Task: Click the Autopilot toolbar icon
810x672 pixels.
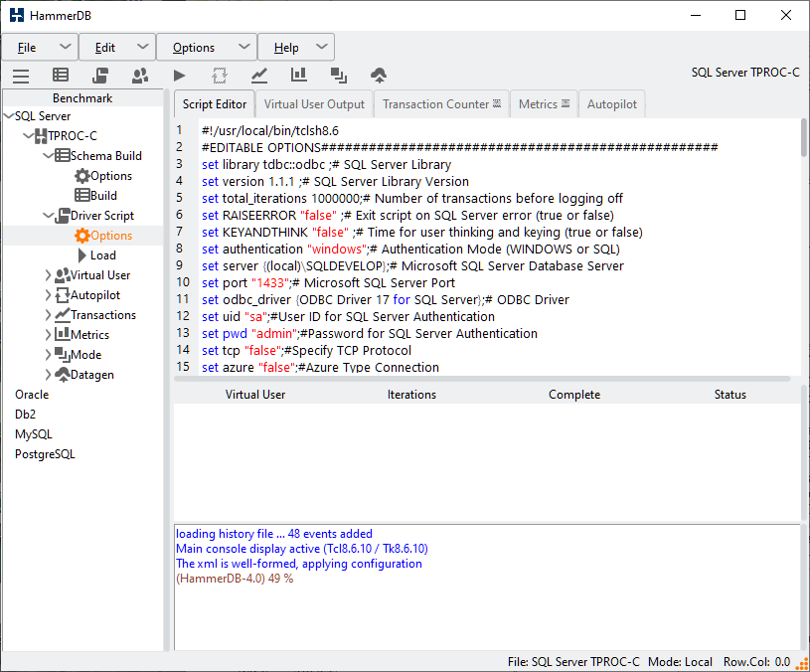Action: pos(220,76)
